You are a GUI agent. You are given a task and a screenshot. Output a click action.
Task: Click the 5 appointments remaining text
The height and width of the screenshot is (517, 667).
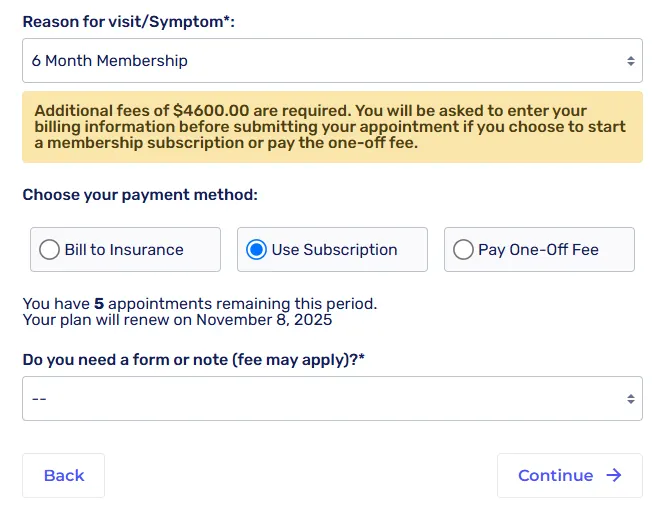pos(200,303)
